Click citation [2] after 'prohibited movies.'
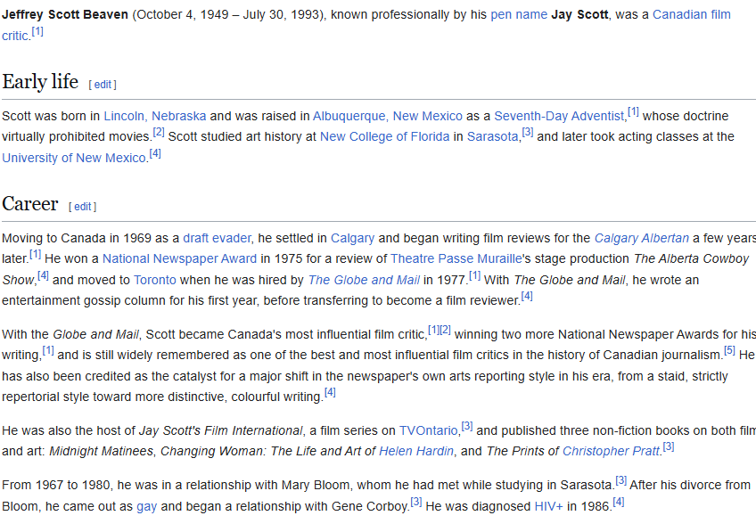Screen dimensions: 756x532 pos(159,133)
